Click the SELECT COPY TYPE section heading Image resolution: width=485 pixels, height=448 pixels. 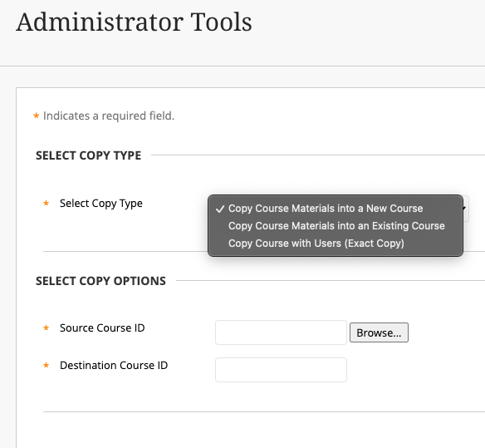click(89, 155)
